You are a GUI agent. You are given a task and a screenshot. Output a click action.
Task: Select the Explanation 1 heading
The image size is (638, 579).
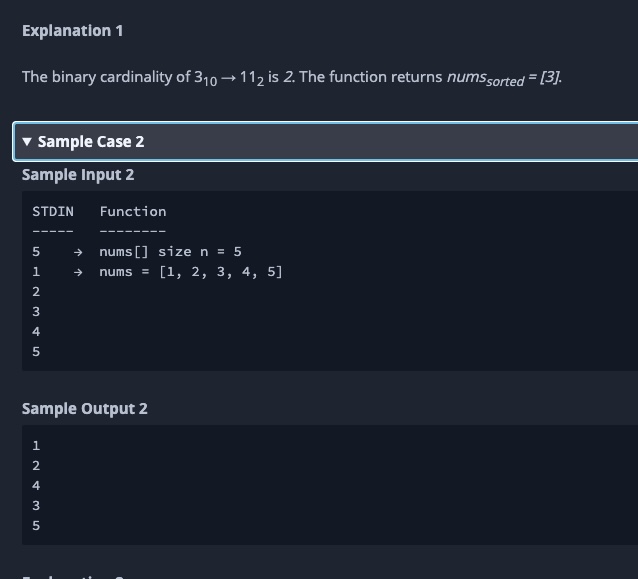tap(72, 31)
